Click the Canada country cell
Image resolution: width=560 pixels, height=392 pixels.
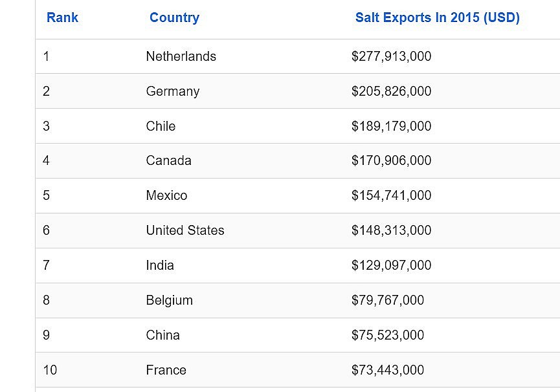click(x=168, y=160)
